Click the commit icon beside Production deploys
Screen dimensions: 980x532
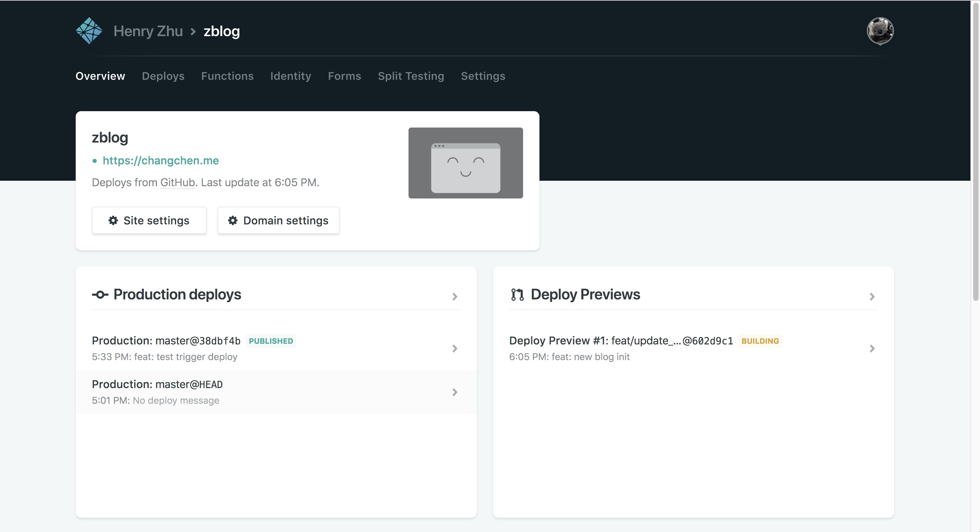pos(100,295)
